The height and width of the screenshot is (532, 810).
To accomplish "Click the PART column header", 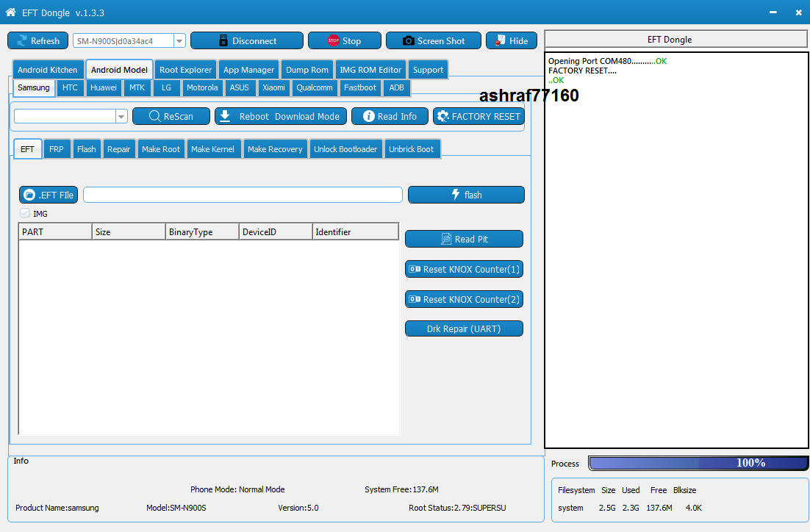I will pyautogui.click(x=55, y=232).
